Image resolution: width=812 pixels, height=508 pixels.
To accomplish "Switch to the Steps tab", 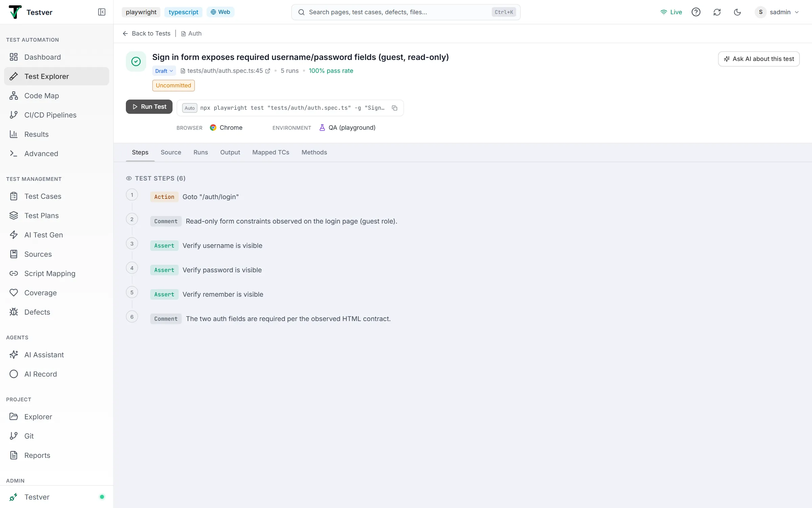I will 140,152.
